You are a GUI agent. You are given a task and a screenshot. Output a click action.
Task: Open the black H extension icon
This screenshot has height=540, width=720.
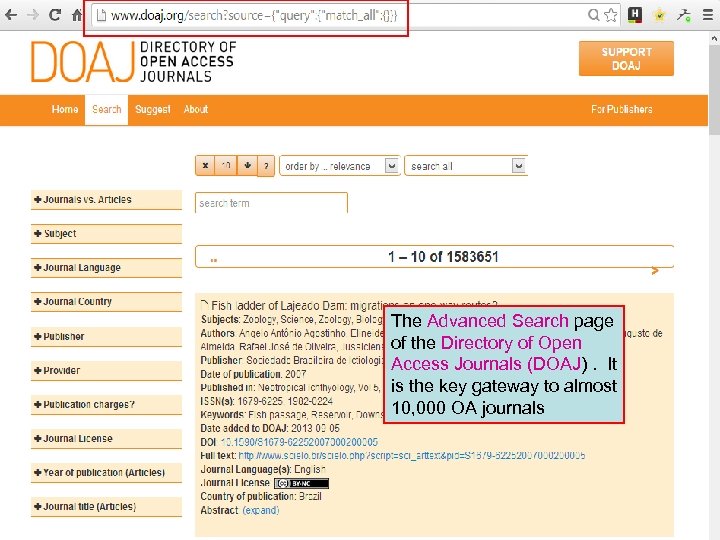point(635,15)
